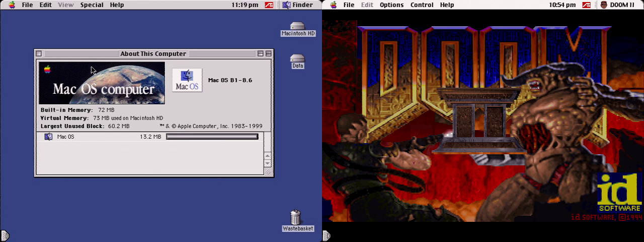Open the Apple menu on DOOM screen
This screenshot has width=644, height=242.
(333, 5)
